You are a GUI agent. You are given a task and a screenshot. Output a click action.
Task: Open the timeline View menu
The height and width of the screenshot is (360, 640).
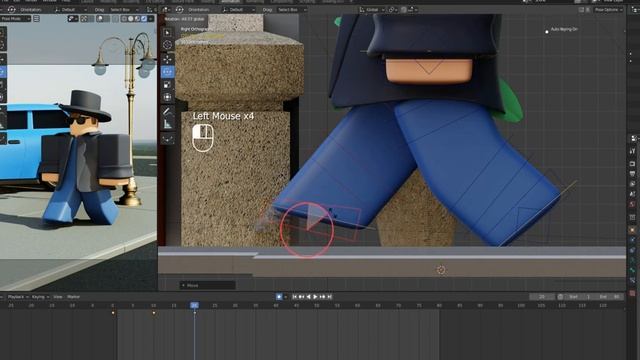58,297
